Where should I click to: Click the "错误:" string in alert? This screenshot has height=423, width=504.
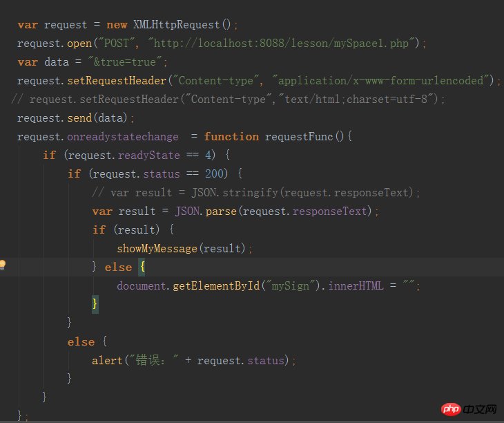click(x=153, y=360)
